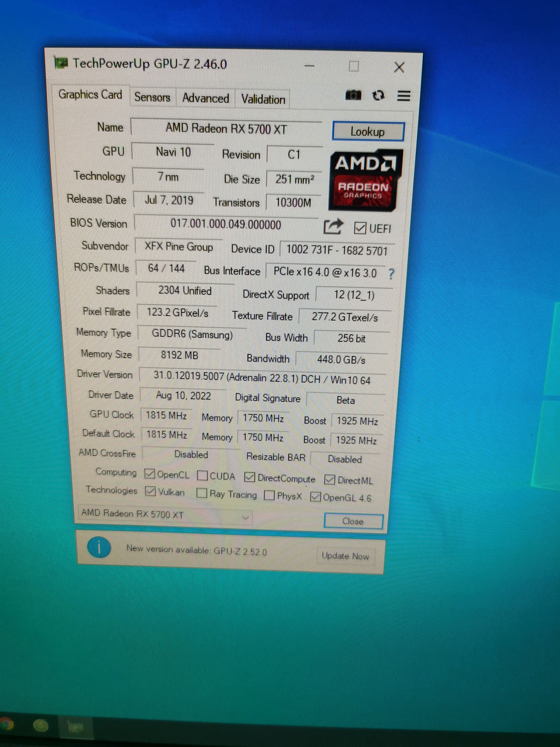Image resolution: width=560 pixels, height=747 pixels.
Task: Switch to the Sensors tab
Action: click(x=152, y=97)
